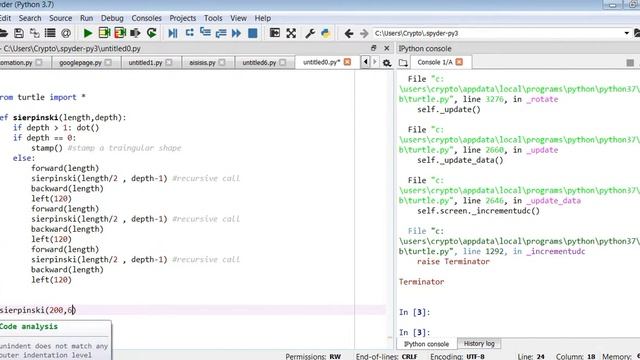
Task: Open the View menu
Action: click(238, 18)
